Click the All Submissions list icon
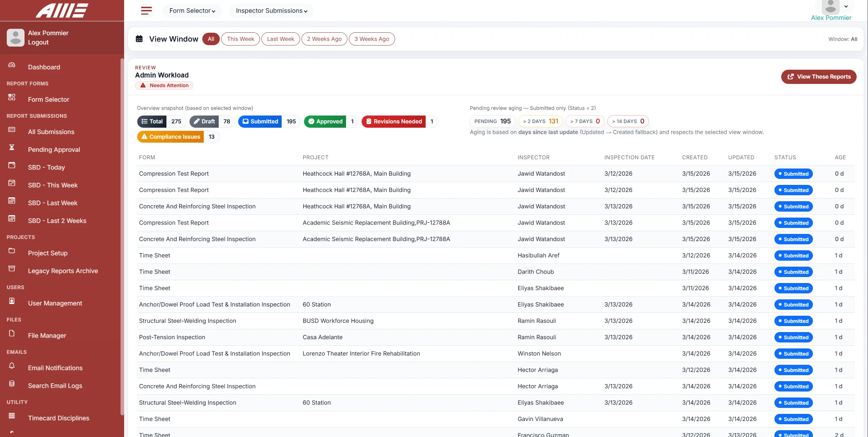The width and height of the screenshot is (868, 437). 12,129
